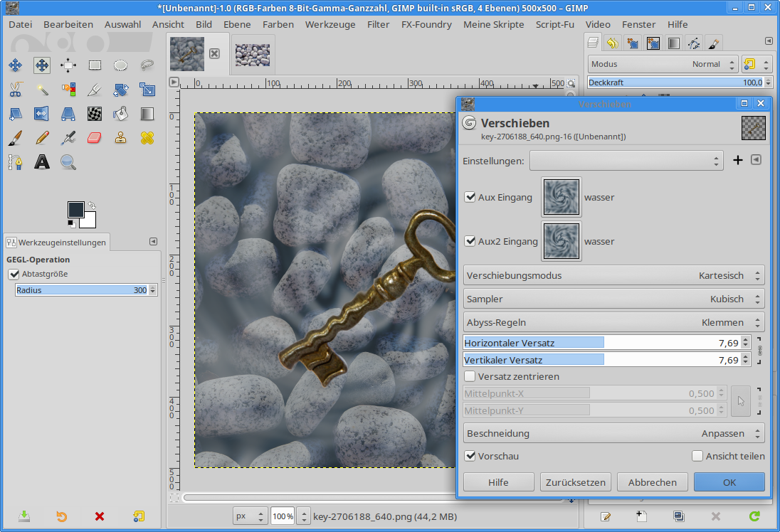Activate the Heal tool bandage icon
The image size is (780, 532).
point(147,137)
